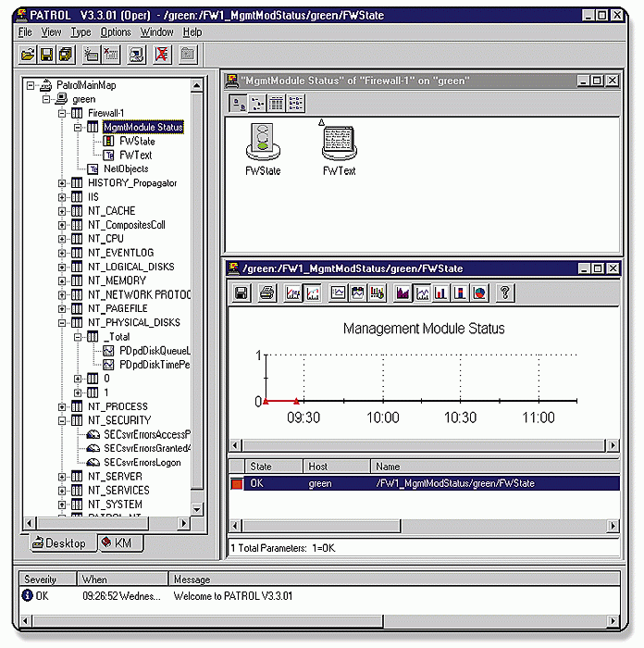Expand the HISTORY_Propagator tree node
The width and height of the screenshot is (644, 648).
tap(62, 183)
